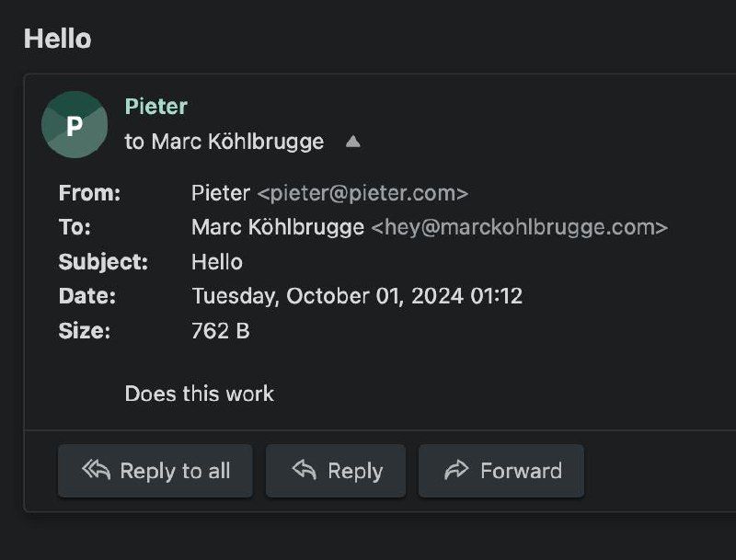736x560 pixels.
Task: Click the Reply button
Action: pyautogui.click(x=335, y=471)
